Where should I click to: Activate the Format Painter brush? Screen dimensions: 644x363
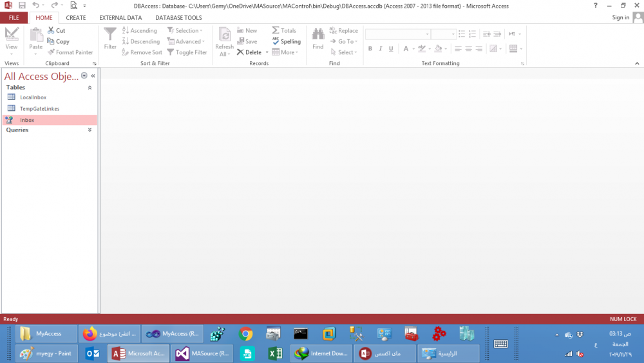pos(70,52)
